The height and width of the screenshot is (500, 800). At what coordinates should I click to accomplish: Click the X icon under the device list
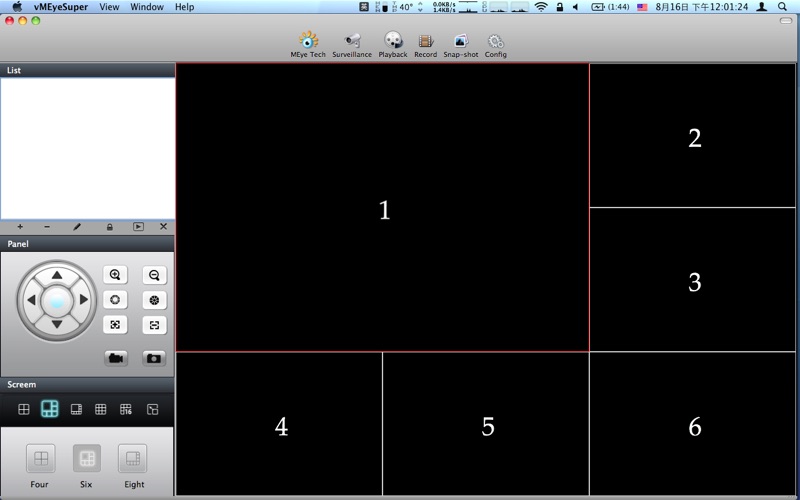[163, 227]
